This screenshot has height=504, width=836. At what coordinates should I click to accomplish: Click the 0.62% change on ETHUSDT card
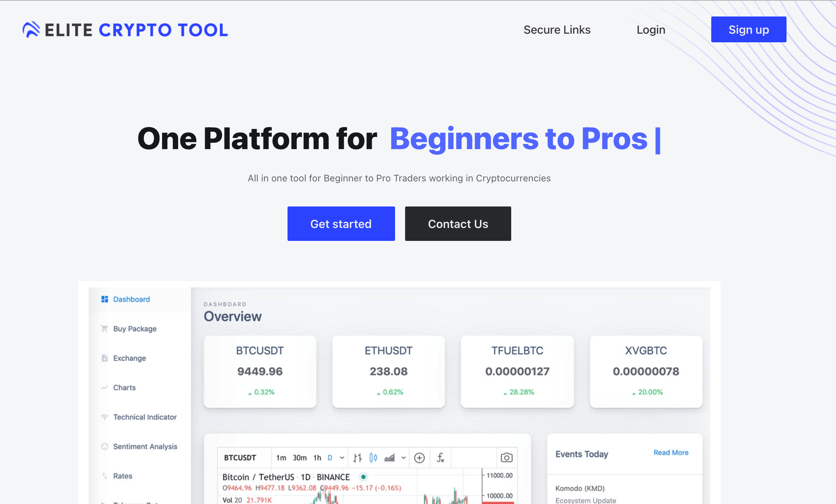point(390,392)
